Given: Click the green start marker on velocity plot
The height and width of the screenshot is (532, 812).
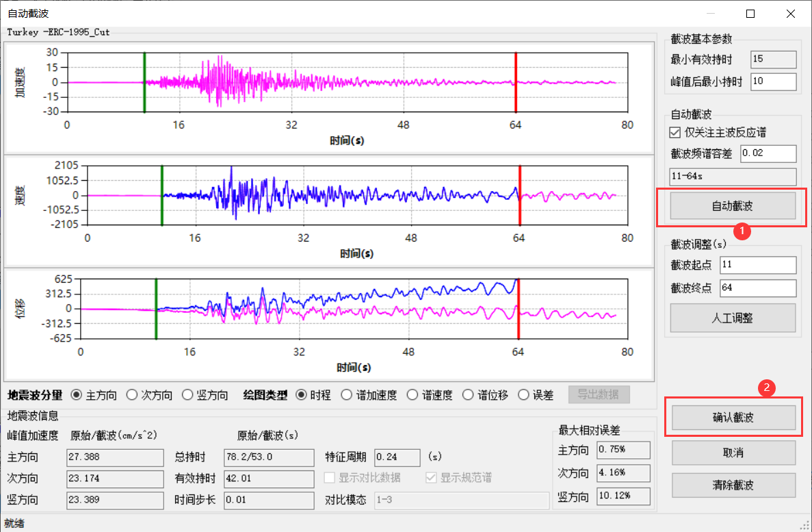Looking at the screenshot, I should click(161, 195).
